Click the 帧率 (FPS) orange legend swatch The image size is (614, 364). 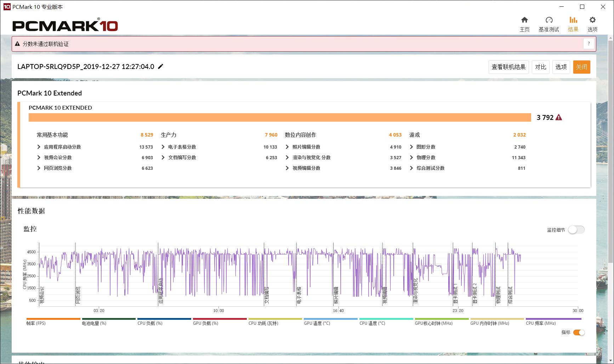53,319
